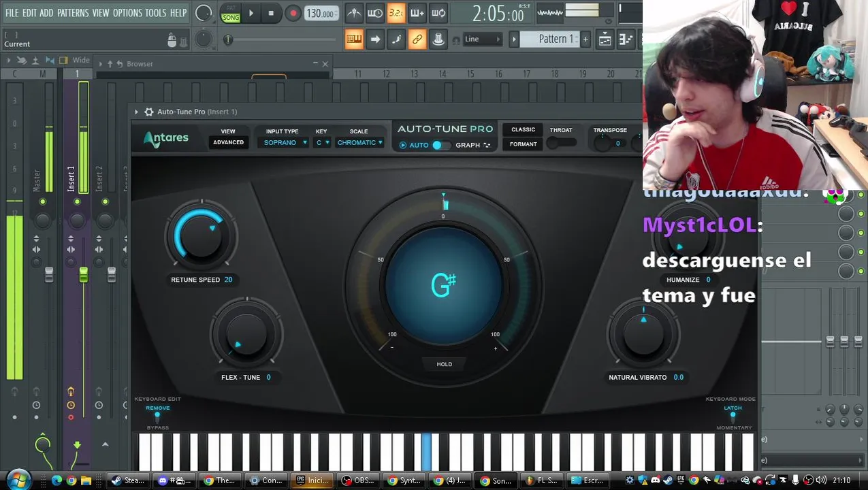
Task: Toggle auto-scrolling arrow icon
Action: coord(375,39)
